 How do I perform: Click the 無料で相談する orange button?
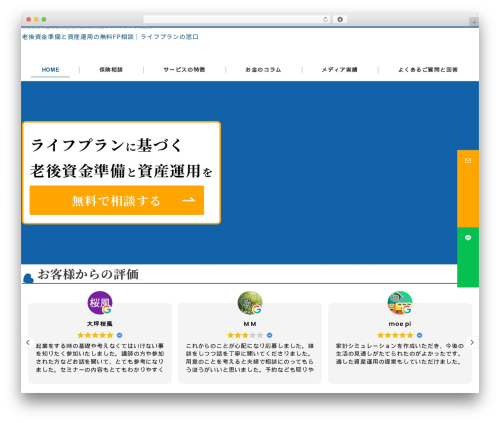[117, 200]
